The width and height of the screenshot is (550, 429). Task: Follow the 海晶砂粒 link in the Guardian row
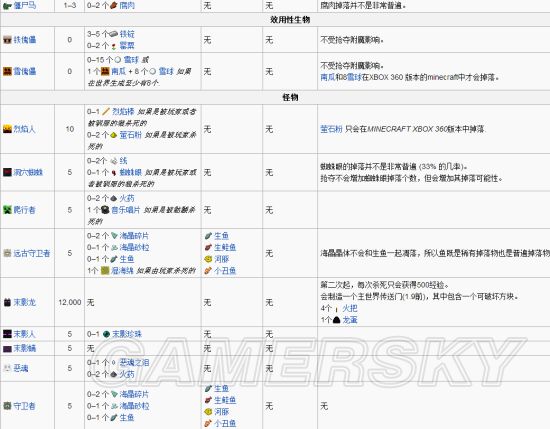(134, 406)
